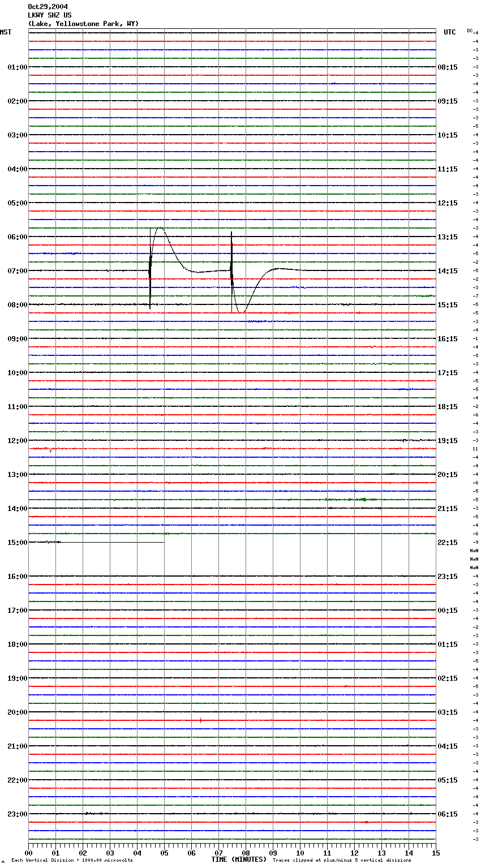Select the 05:00 MST time label
This screenshot has width=481, height=868.
coord(18,203)
